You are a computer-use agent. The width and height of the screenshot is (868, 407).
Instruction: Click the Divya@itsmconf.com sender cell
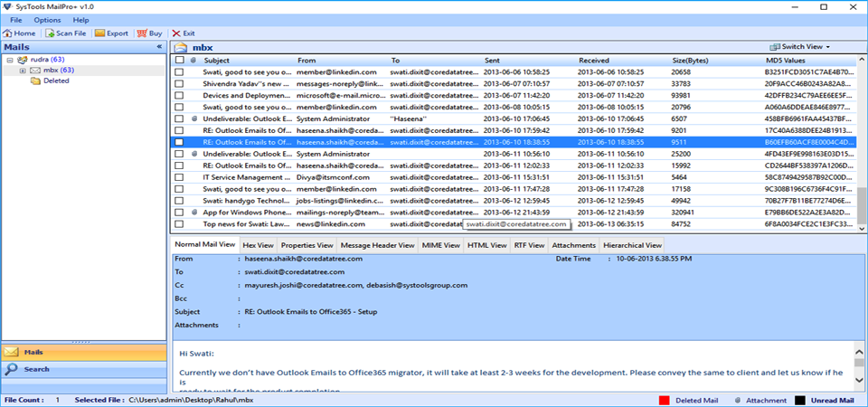(333, 177)
